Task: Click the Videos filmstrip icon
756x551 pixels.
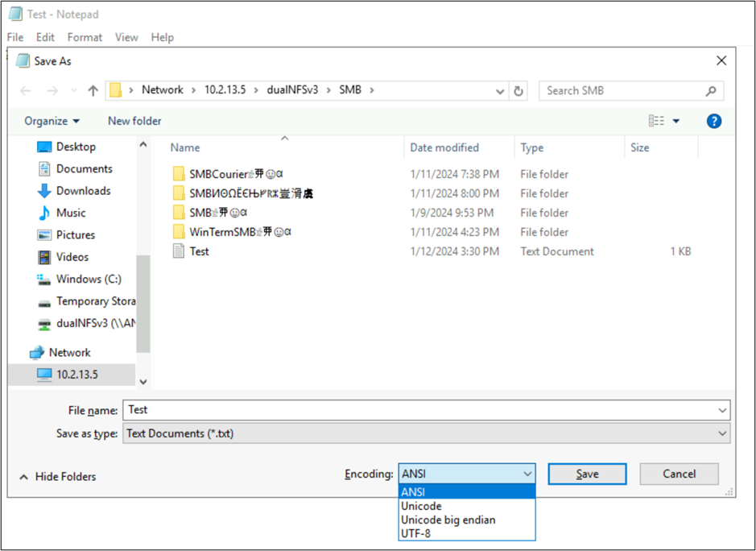Action: (x=44, y=257)
